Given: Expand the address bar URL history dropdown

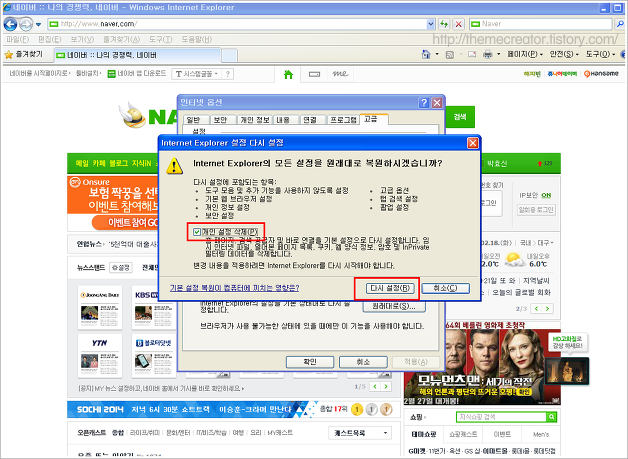Looking at the screenshot, I should [x=431, y=24].
